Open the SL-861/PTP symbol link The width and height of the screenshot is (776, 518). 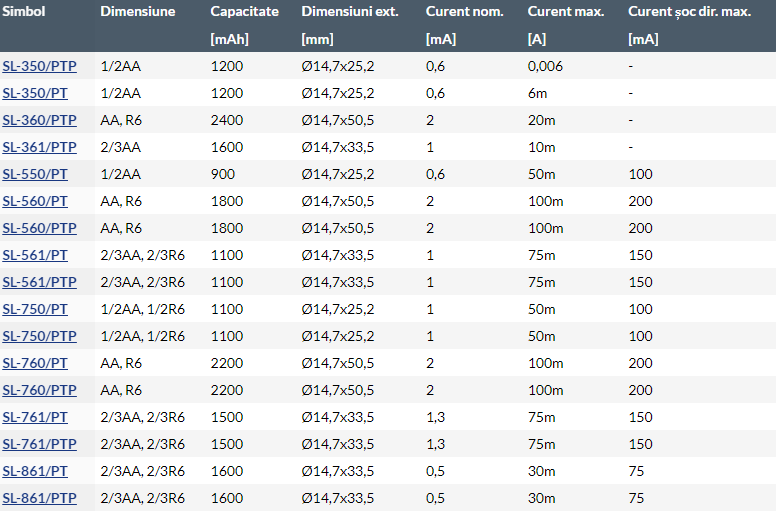40,498
